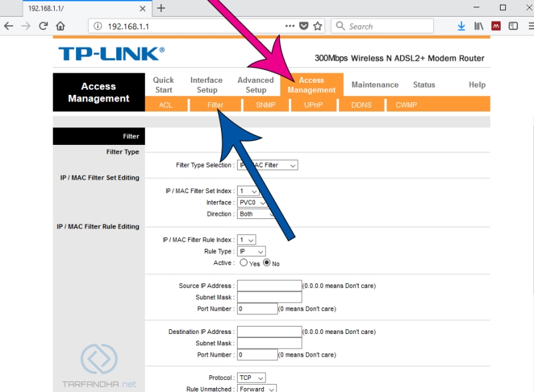This screenshot has height=392, width=534.
Task: Switch to the Maintenance tab
Action: [x=375, y=85]
